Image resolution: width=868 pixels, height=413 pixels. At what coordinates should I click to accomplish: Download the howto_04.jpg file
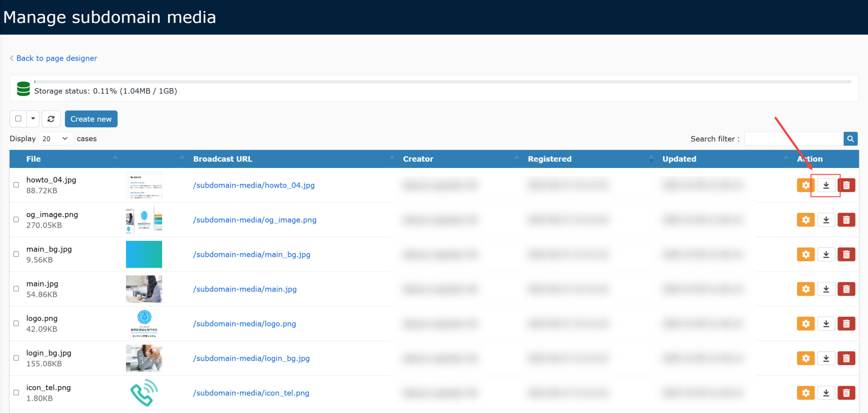pyautogui.click(x=826, y=185)
